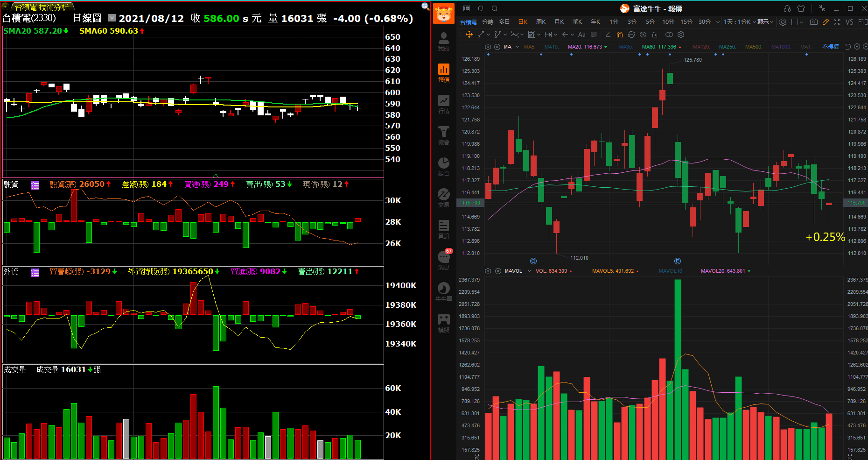
Task: Expand the MA indicator dropdown
Action: point(517,47)
